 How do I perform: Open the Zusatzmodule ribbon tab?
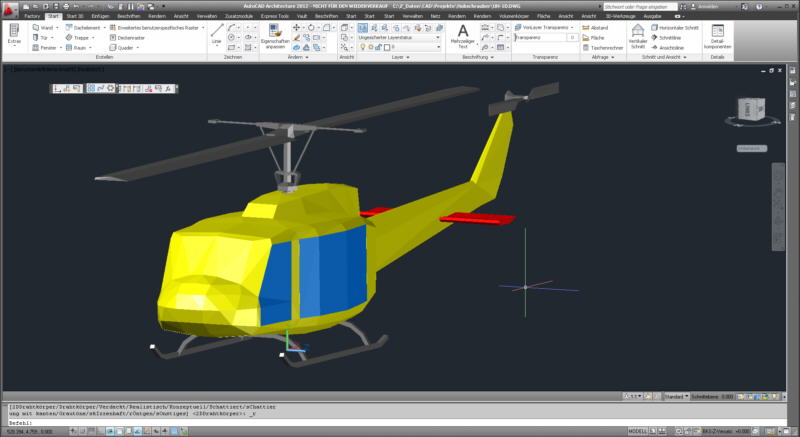239,16
